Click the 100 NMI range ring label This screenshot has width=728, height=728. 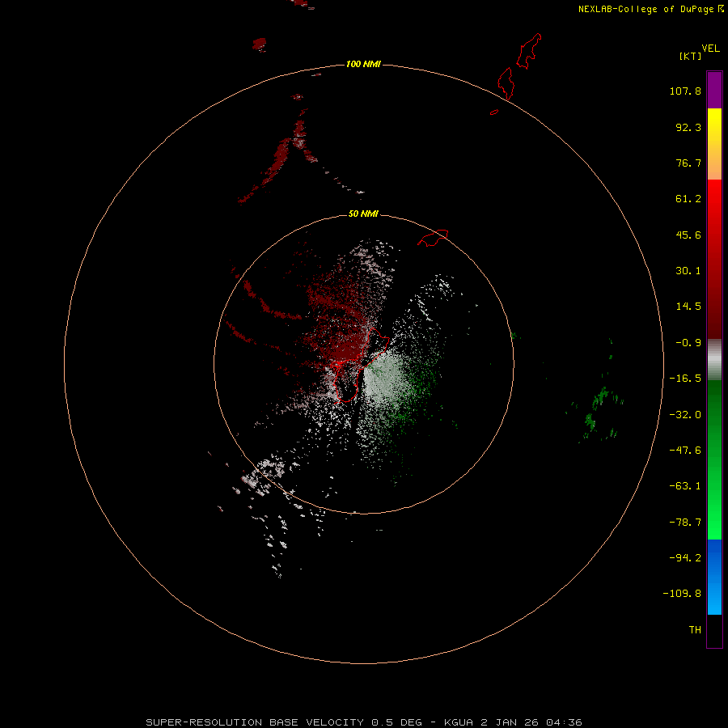click(x=363, y=64)
